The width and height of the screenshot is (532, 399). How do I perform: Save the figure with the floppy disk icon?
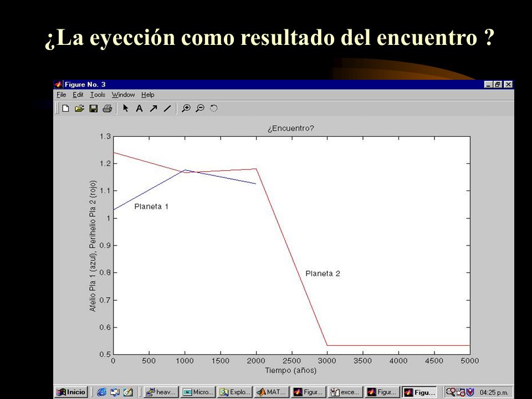pyautogui.click(x=93, y=109)
